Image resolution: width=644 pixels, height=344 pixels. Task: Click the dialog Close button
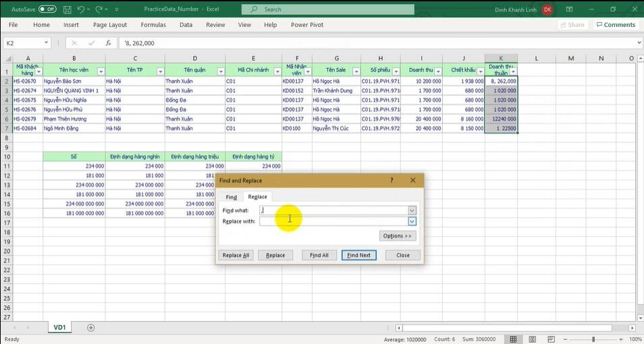(x=403, y=255)
